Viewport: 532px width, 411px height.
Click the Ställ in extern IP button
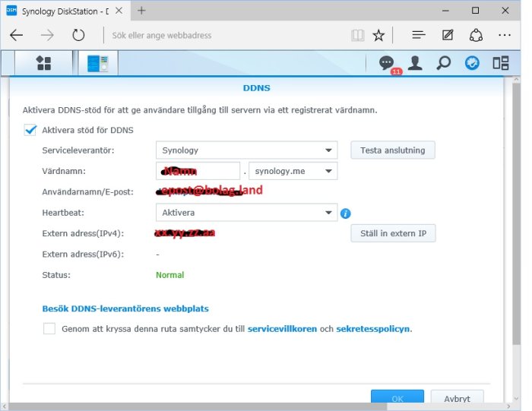(393, 233)
